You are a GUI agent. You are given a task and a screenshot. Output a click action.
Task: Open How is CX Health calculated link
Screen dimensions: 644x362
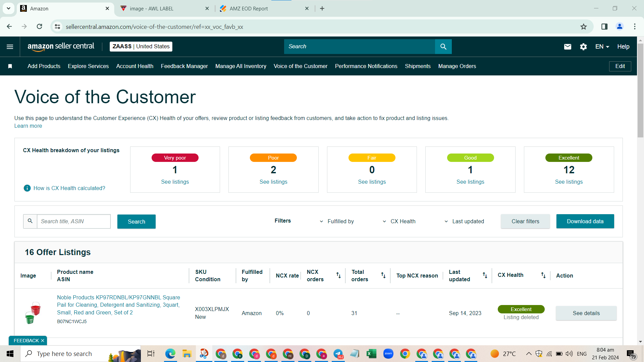point(69,188)
